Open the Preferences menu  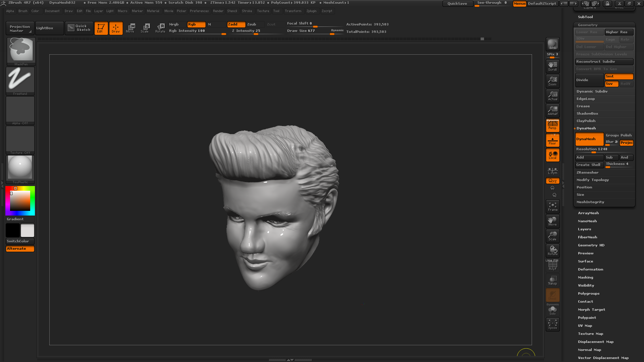199,11
